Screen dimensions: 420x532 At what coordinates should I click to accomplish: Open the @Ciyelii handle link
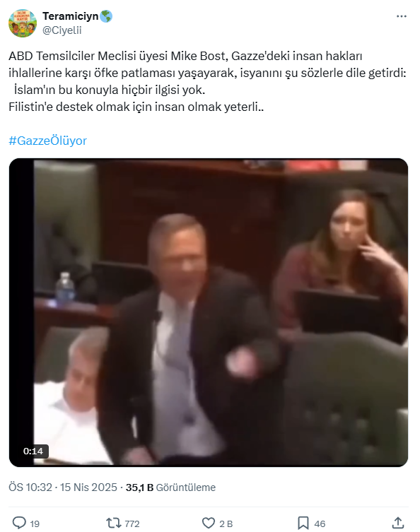pyautogui.click(x=62, y=30)
